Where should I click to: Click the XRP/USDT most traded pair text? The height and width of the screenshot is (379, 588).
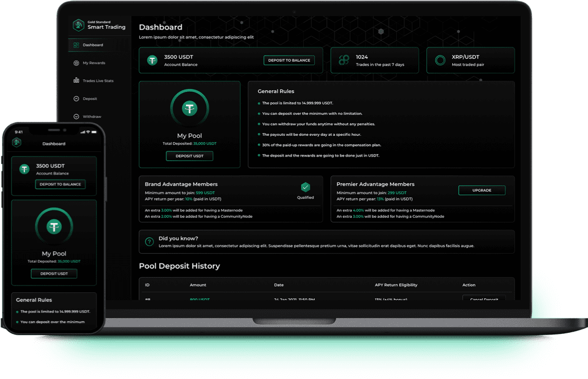[466, 57]
